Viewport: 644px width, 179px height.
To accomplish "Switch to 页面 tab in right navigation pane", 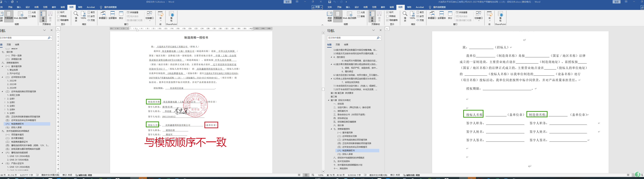I will point(338,45).
